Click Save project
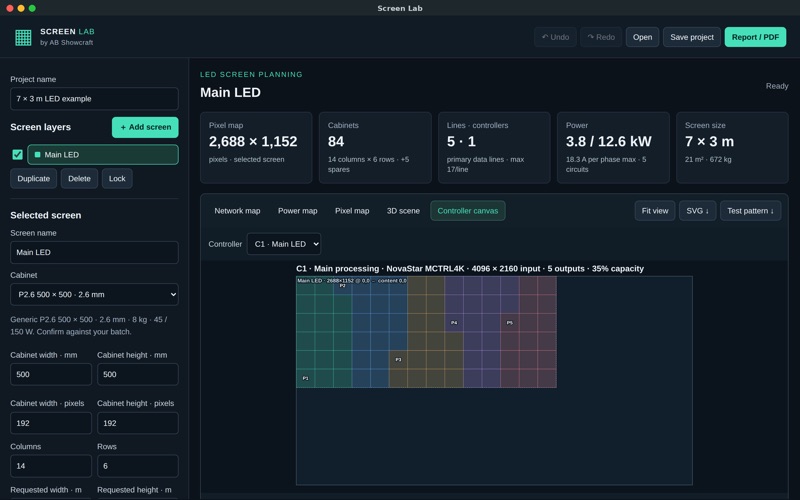800x500 pixels. click(x=692, y=37)
